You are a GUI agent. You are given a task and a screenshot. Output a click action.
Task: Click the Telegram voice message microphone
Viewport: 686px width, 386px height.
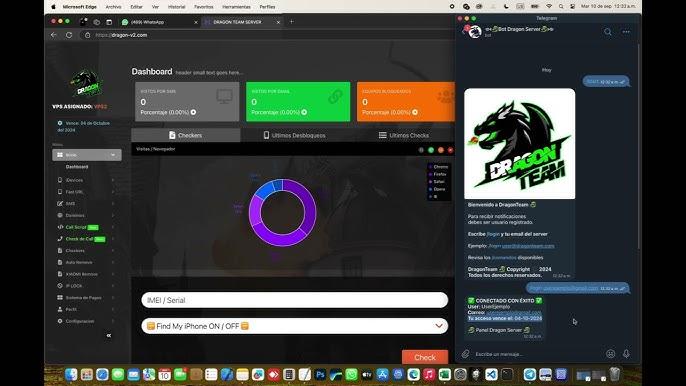pos(626,354)
